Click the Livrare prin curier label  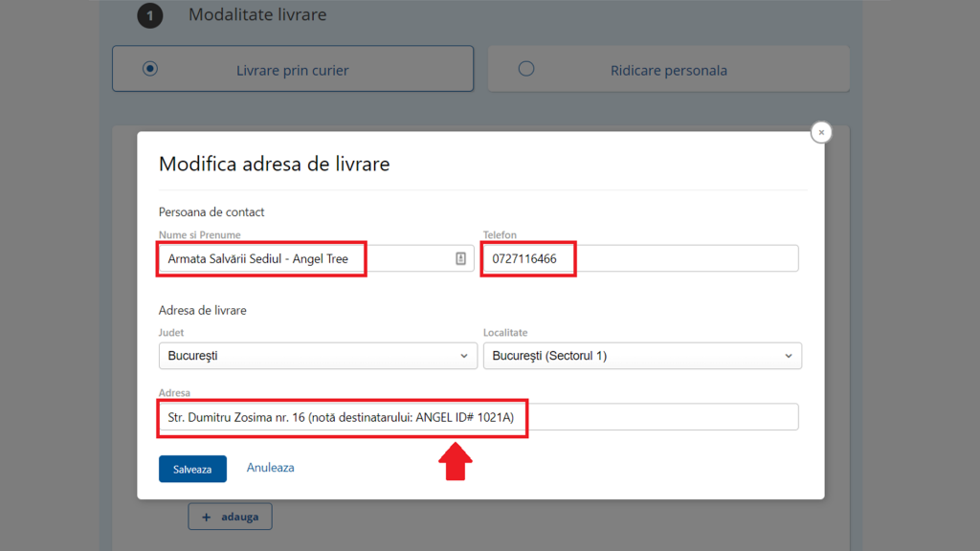point(293,70)
